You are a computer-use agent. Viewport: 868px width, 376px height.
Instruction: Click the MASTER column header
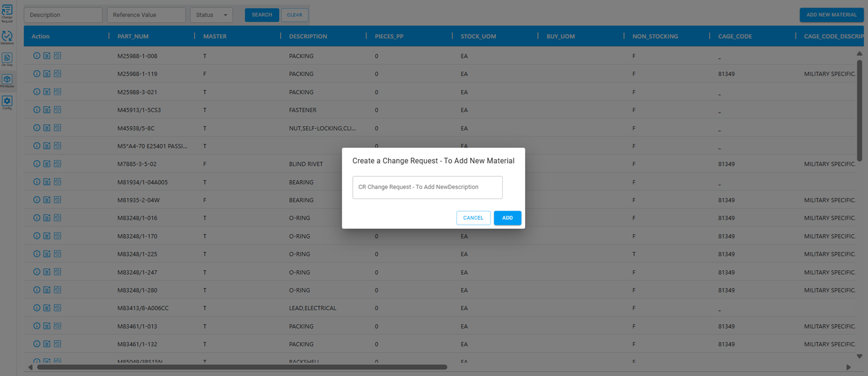click(x=215, y=36)
